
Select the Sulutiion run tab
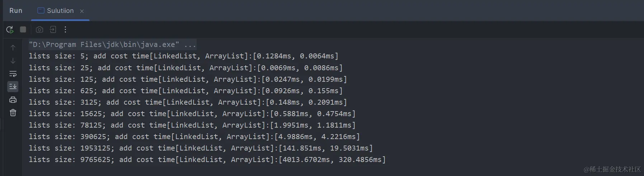click(x=60, y=11)
